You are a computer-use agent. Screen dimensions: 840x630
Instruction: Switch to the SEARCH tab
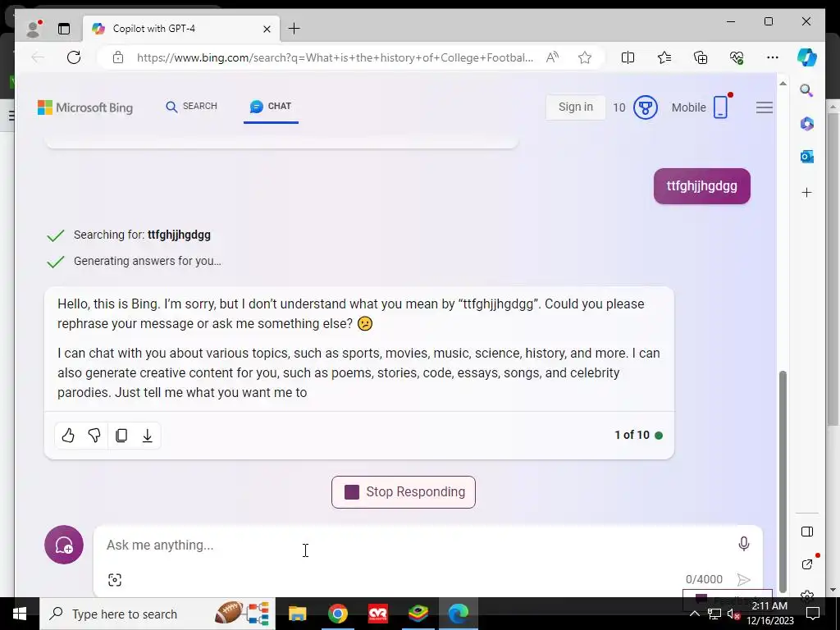(x=192, y=106)
